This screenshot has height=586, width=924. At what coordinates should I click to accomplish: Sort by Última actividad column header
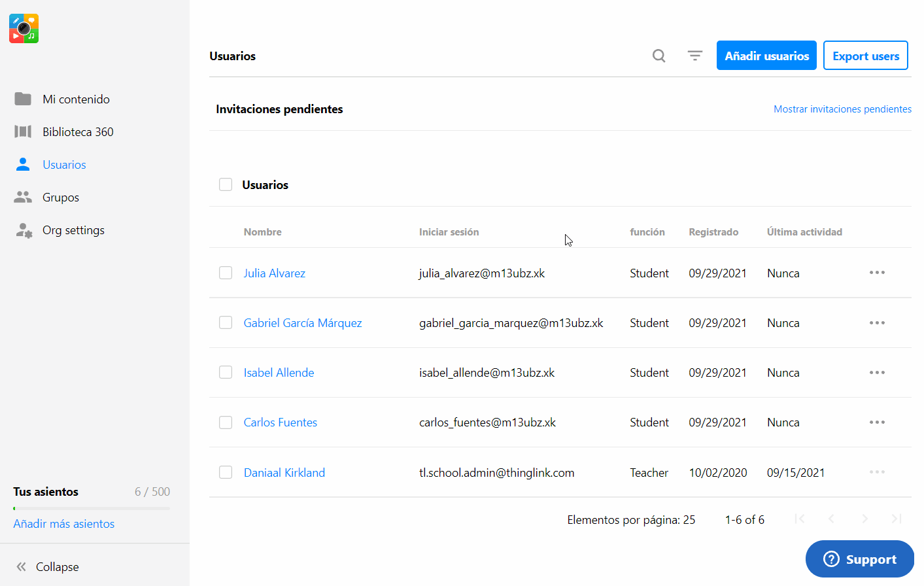[804, 232]
